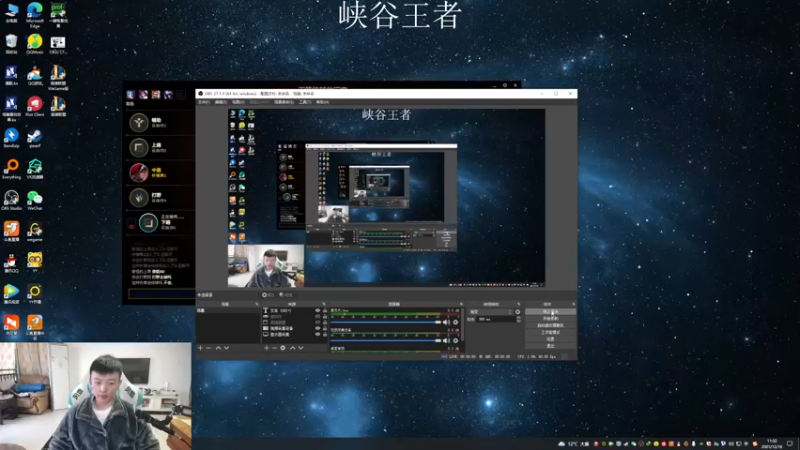The width and height of the screenshot is (800, 450).
Task: Click 工作室模式 studio mode button
Action: pos(550,332)
